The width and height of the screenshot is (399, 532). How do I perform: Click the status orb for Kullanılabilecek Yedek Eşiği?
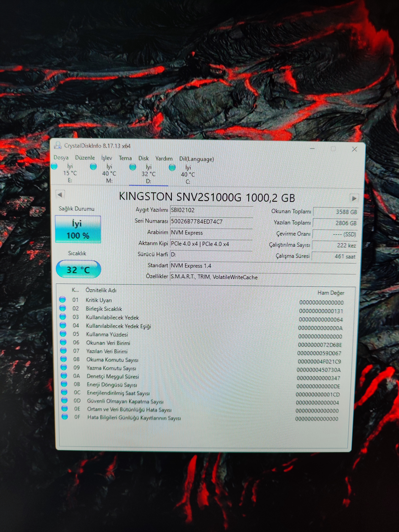tap(63, 325)
